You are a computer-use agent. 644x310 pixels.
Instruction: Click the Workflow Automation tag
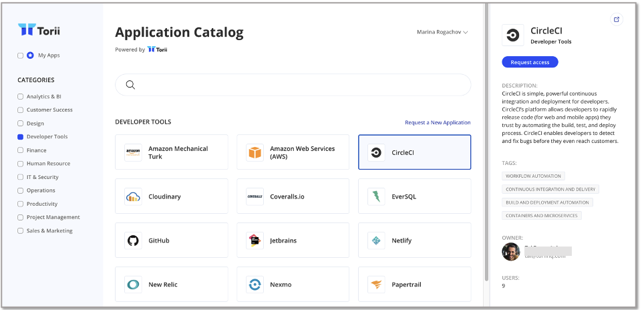533,176
